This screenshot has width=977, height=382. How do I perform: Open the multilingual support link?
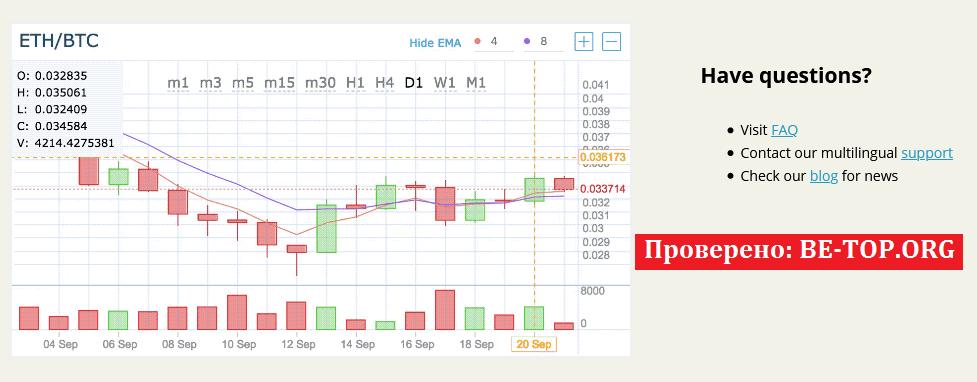[x=927, y=153]
